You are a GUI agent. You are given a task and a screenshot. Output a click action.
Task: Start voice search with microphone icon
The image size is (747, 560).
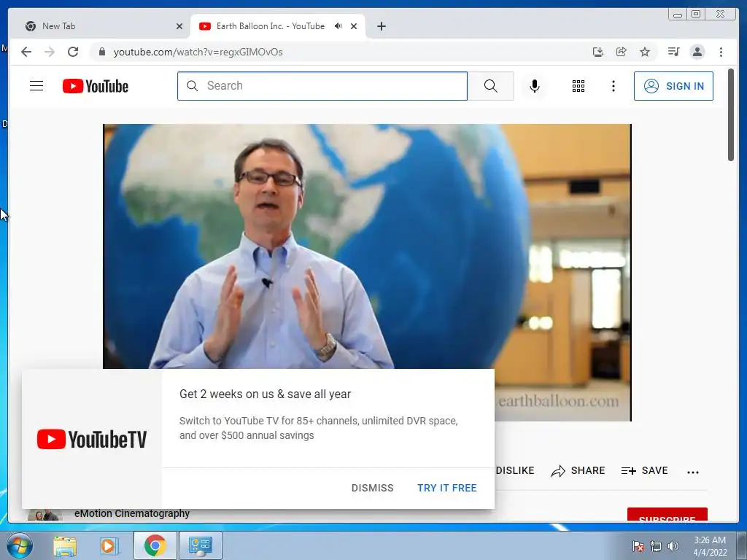pos(535,86)
